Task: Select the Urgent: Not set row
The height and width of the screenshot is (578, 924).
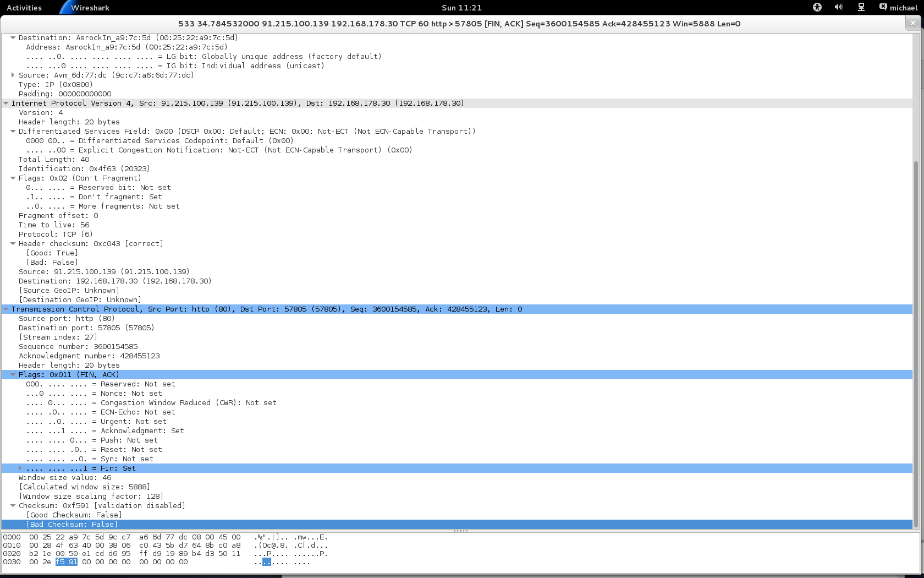Action: (457, 422)
